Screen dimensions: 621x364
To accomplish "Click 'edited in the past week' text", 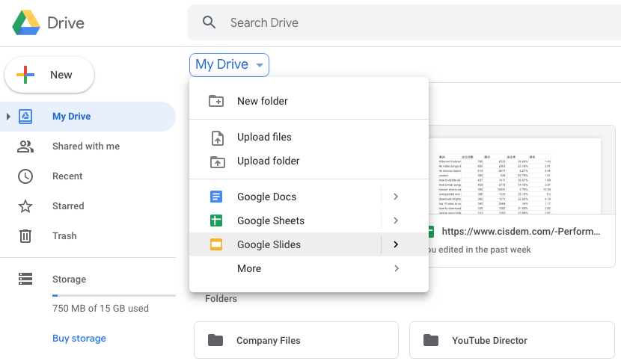I will [485, 250].
